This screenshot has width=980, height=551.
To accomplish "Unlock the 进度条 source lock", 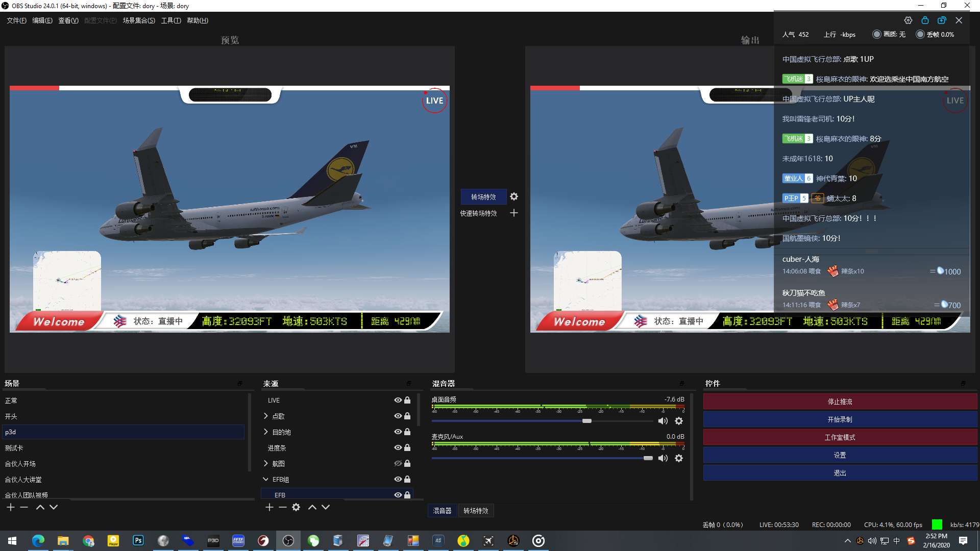I will 407,448.
